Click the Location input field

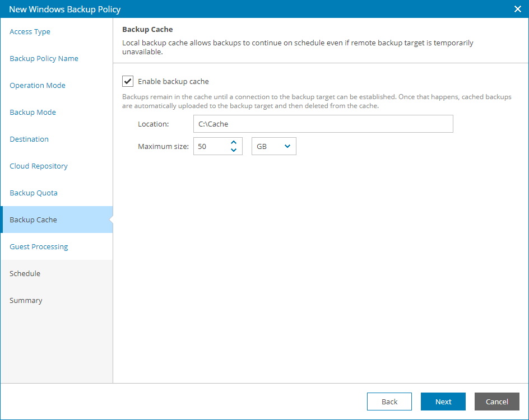pos(323,124)
